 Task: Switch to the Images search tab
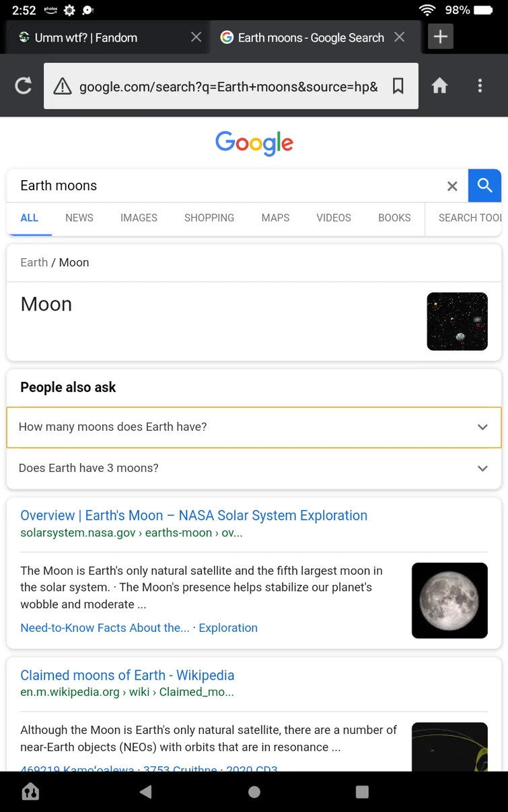[139, 218]
